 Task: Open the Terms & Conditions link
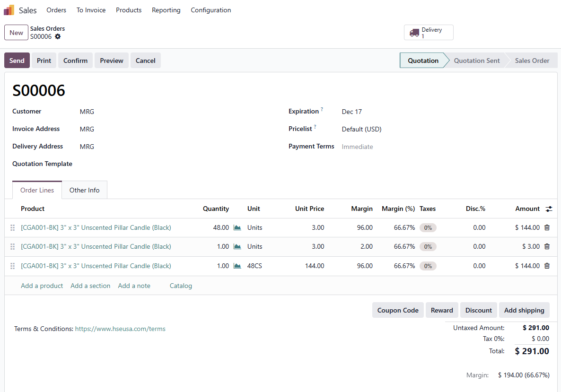[120, 329]
